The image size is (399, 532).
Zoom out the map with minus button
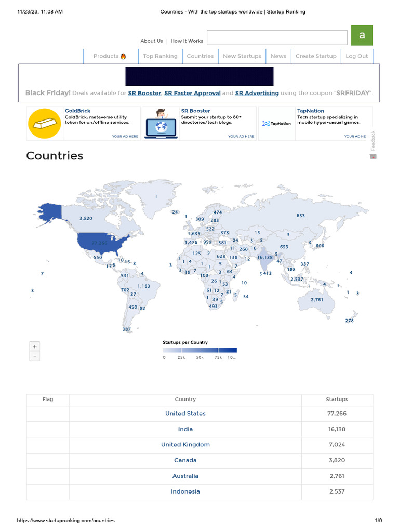click(x=35, y=356)
